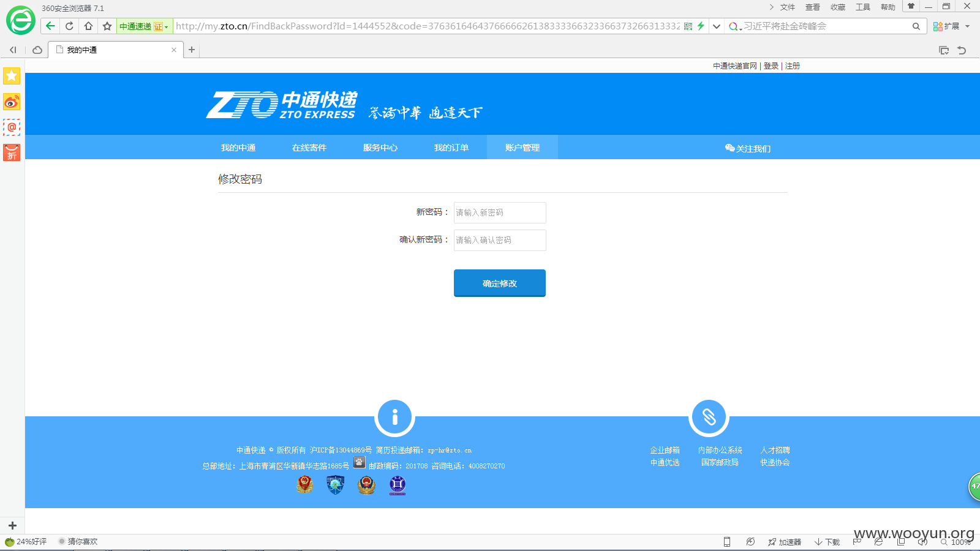Collapse sidebar with the left arrow icon
Image resolution: width=980 pixels, height=551 pixels.
pos(13,50)
